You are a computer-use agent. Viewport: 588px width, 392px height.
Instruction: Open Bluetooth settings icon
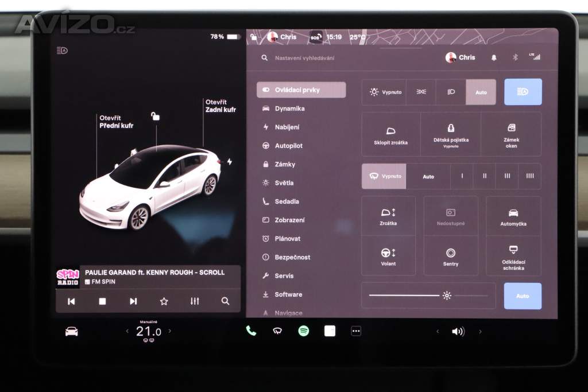pyautogui.click(x=515, y=57)
